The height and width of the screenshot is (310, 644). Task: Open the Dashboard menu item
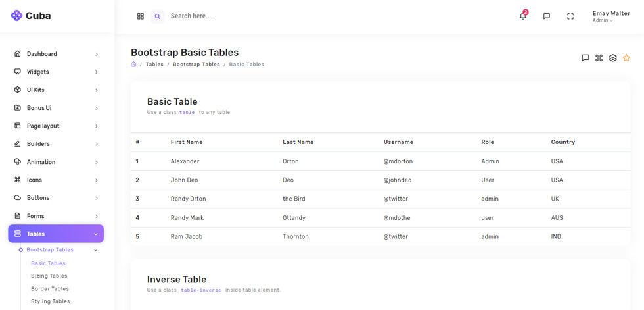pyautogui.click(x=56, y=54)
